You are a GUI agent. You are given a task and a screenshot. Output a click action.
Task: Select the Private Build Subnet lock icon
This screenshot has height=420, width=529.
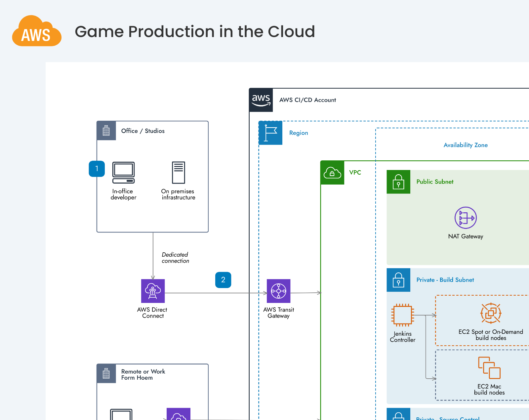click(x=398, y=280)
